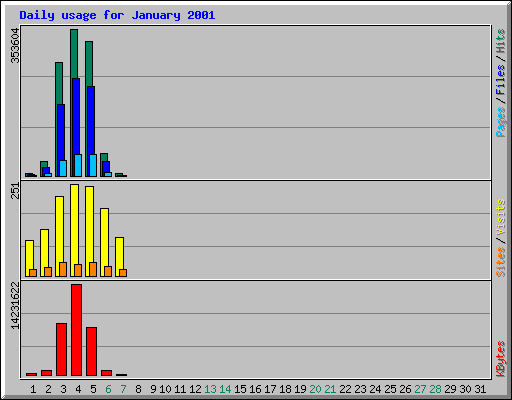Click green weekend day 7 on the x-axis
Viewport: 512px width, 400px height.
(123, 389)
